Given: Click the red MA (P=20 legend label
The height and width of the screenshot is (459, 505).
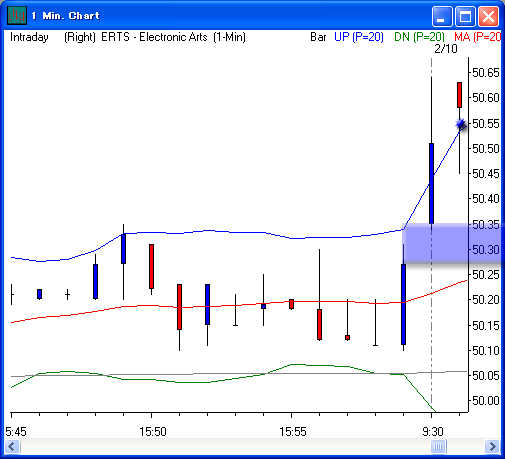Looking at the screenshot, I should tap(477, 37).
